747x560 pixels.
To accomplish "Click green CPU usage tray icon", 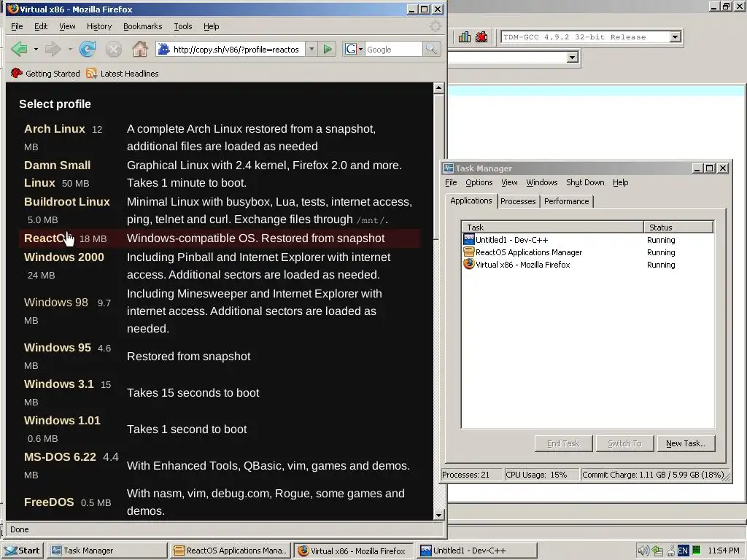I will click(x=696, y=551).
